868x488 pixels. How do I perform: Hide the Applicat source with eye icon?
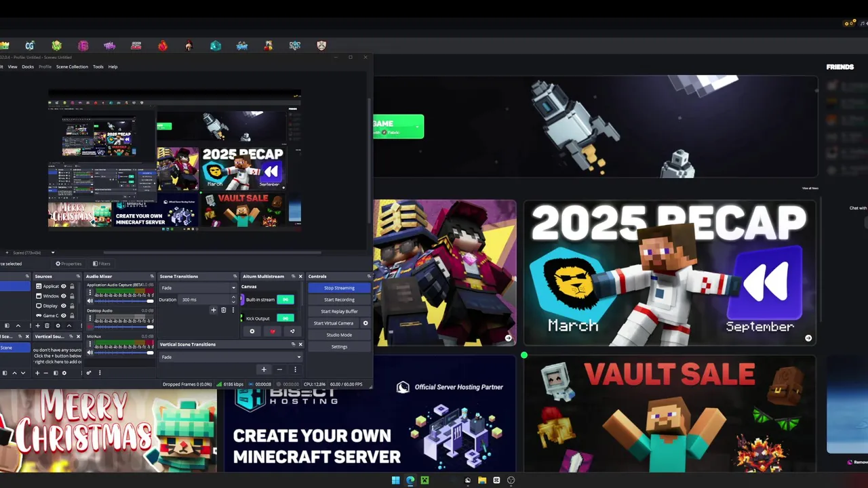coord(64,286)
